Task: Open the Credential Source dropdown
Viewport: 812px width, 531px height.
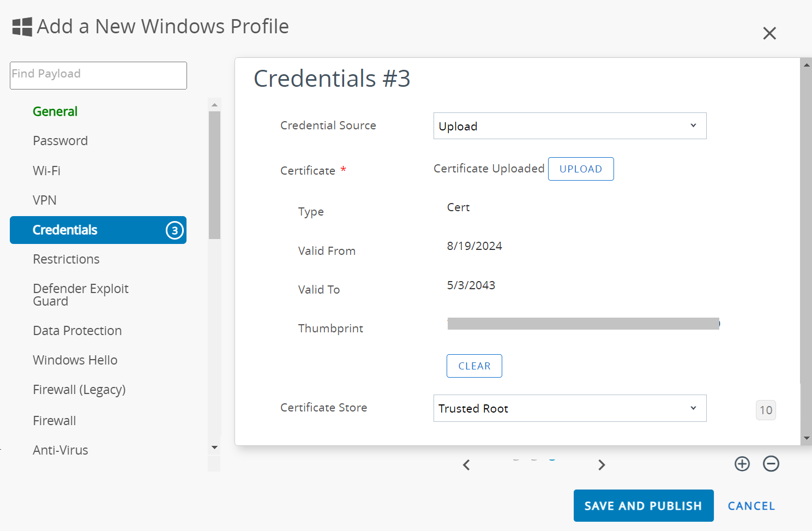Action: (569, 126)
